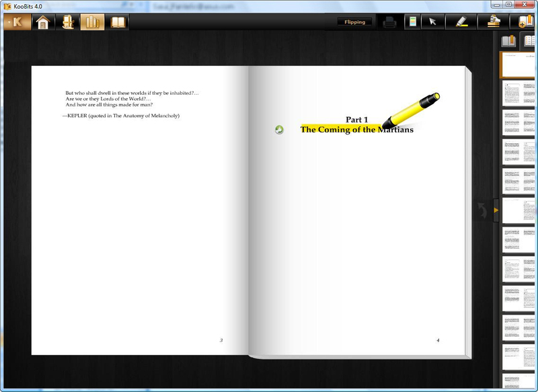This screenshot has width=538, height=392.
Task: Open the bookshelf library view
Action: point(92,22)
